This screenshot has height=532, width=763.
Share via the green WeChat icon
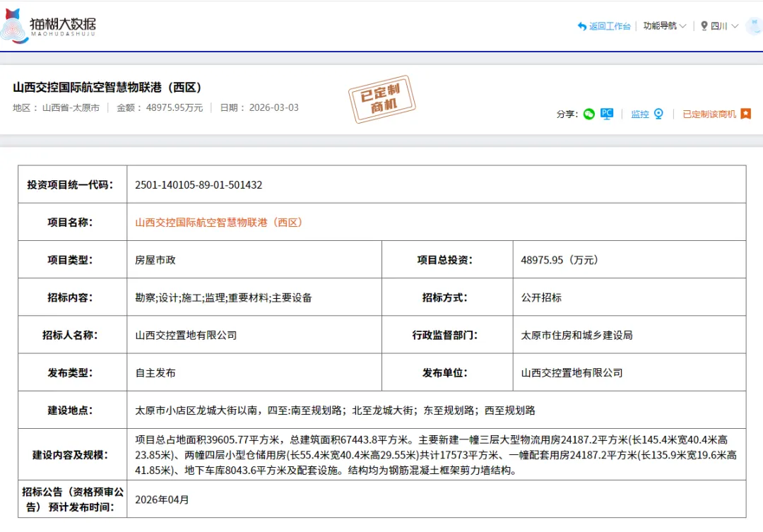[588, 114]
